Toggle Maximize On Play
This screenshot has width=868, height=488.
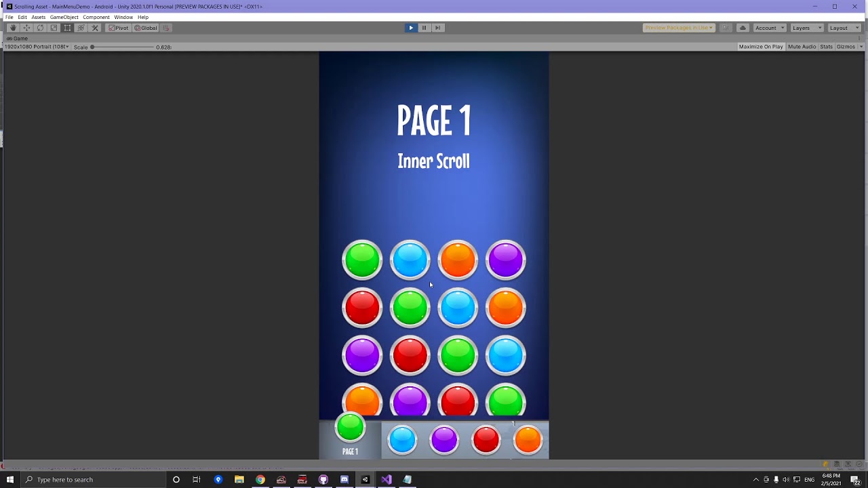761,47
